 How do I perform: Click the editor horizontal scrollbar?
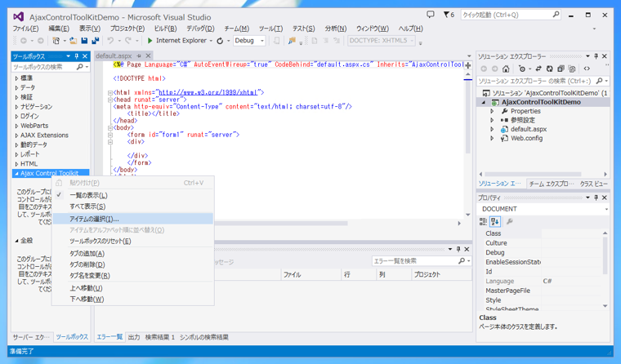[x=282, y=223]
